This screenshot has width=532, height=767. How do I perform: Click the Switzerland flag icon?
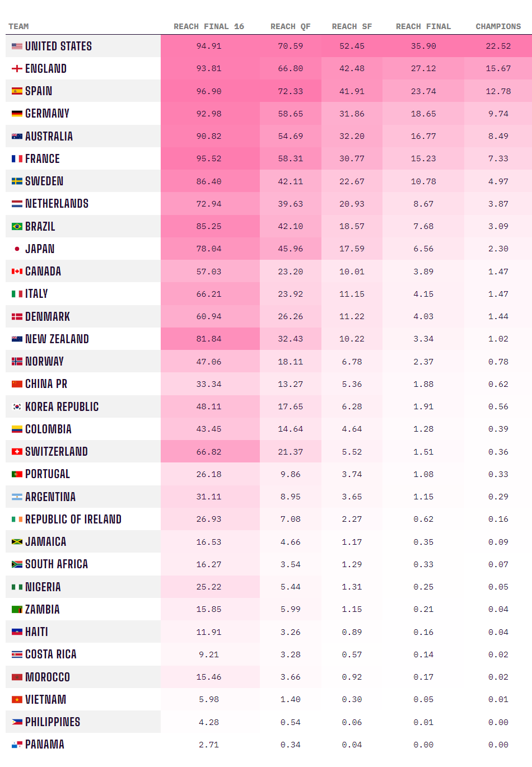tap(17, 452)
